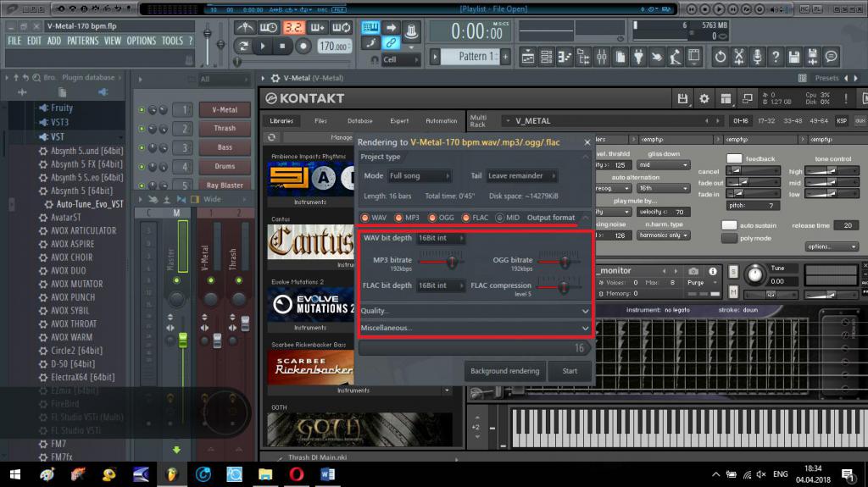Image resolution: width=868 pixels, height=487 pixels.
Task: Expand the Quality section
Action: (x=475, y=311)
